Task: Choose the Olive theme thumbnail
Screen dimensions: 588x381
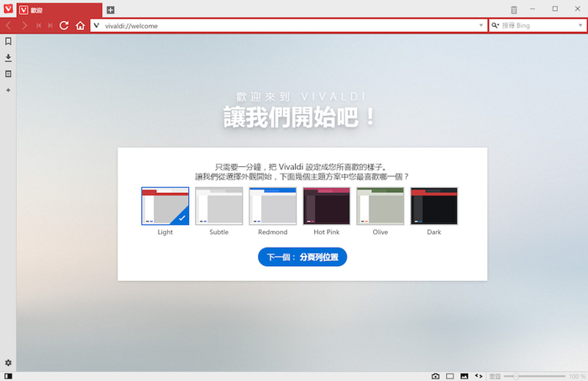Action: tap(381, 206)
